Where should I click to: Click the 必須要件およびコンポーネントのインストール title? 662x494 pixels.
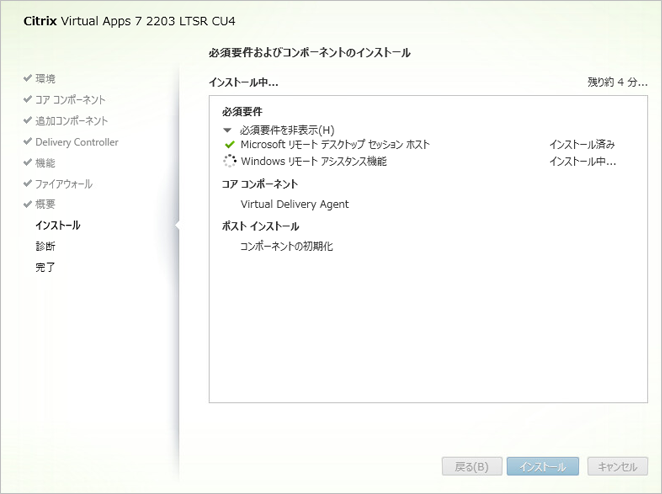click(309, 53)
